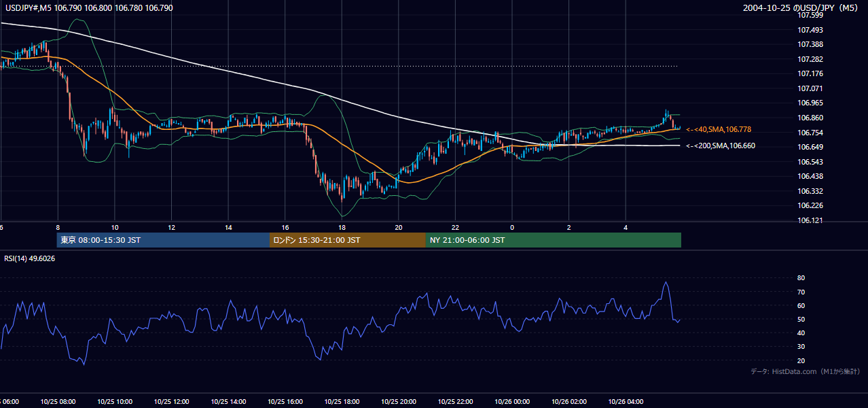Click the 10/25 16:00 date label
The image size is (868, 408).
pos(285,402)
